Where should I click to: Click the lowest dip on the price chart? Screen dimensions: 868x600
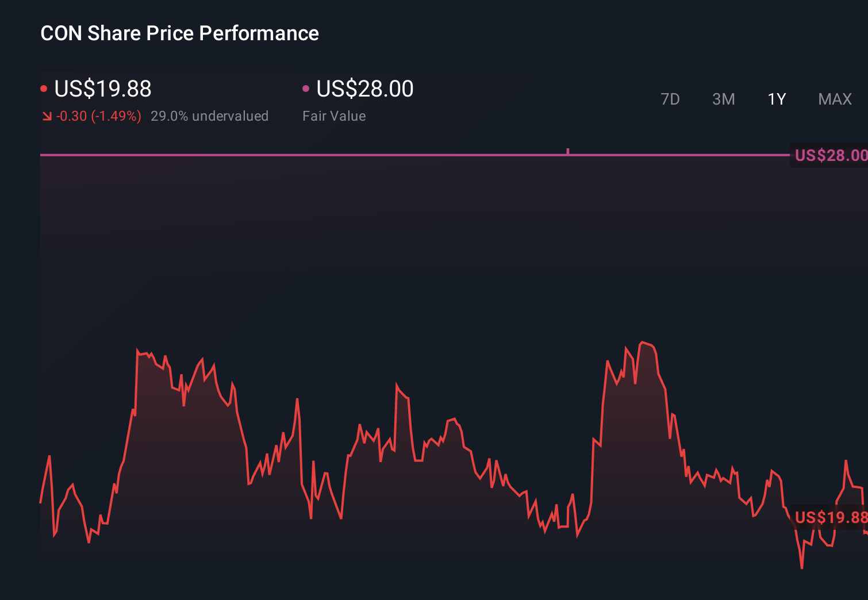(x=801, y=566)
